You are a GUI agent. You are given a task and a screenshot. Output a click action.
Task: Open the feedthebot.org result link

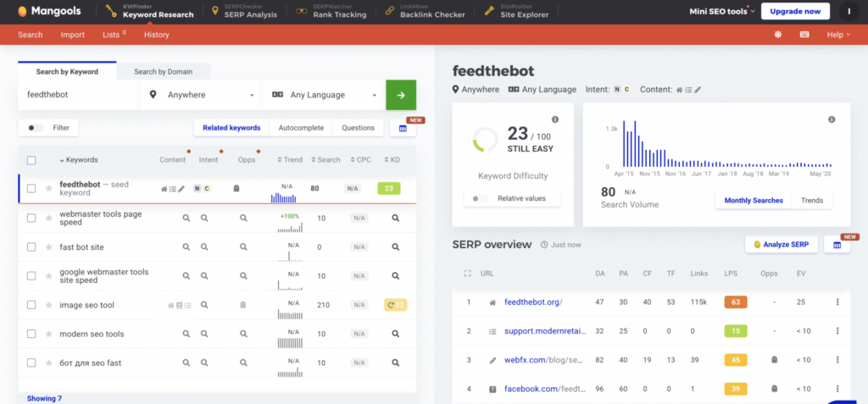[x=533, y=302]
